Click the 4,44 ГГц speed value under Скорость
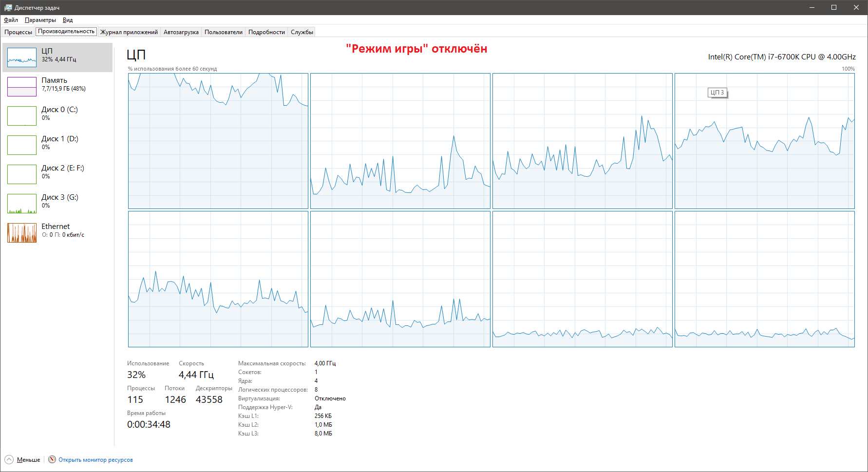The width and height of the screenshot is (868, 472). pyautogui.click(x=196, y=375)
